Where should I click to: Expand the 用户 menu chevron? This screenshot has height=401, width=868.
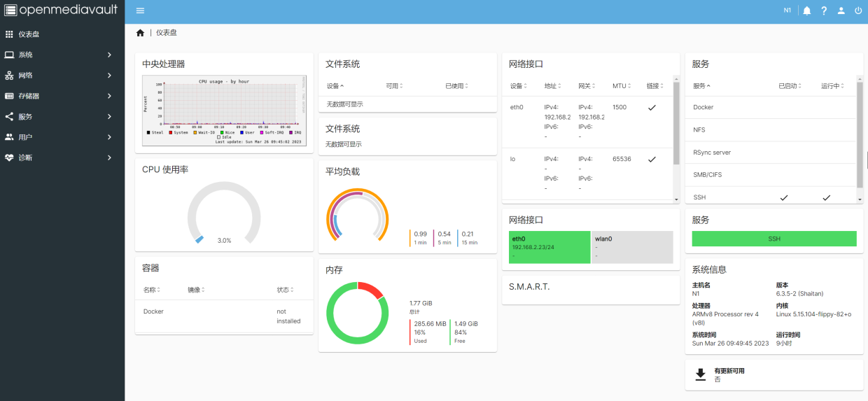(109, 137)
